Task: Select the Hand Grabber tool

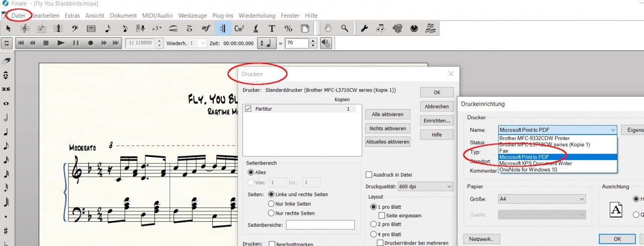Action: tap(328, 28)
